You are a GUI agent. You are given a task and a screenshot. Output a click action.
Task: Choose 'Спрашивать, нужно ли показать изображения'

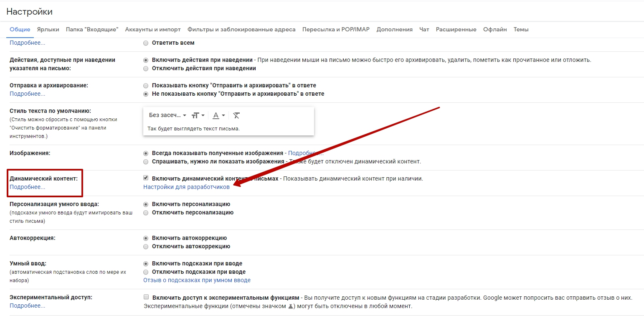[x=146, y=162]
